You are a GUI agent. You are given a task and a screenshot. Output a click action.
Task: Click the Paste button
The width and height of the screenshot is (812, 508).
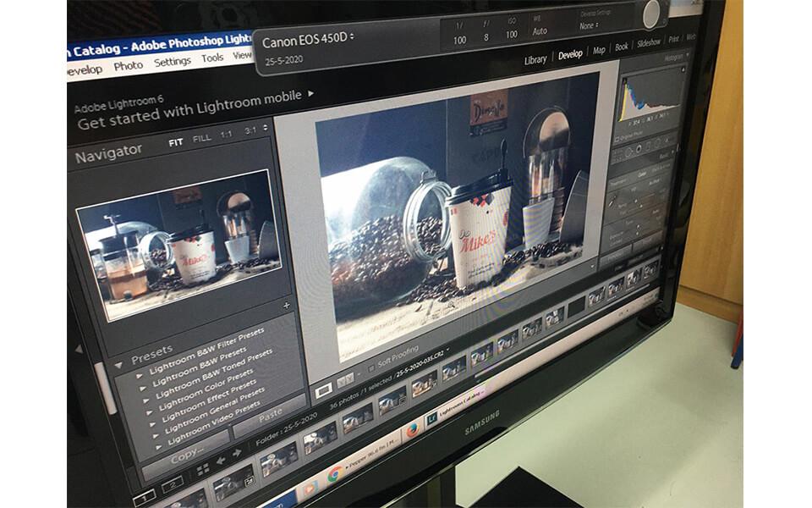[270, 415]
